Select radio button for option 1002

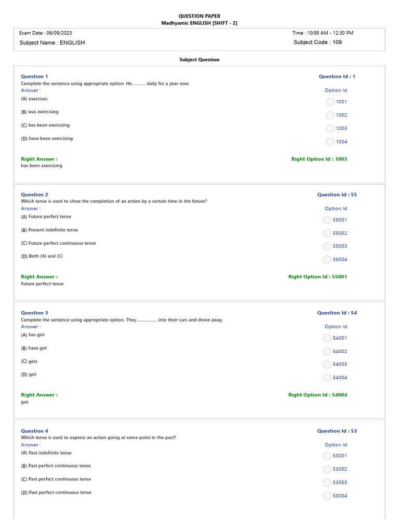(330, 115)
